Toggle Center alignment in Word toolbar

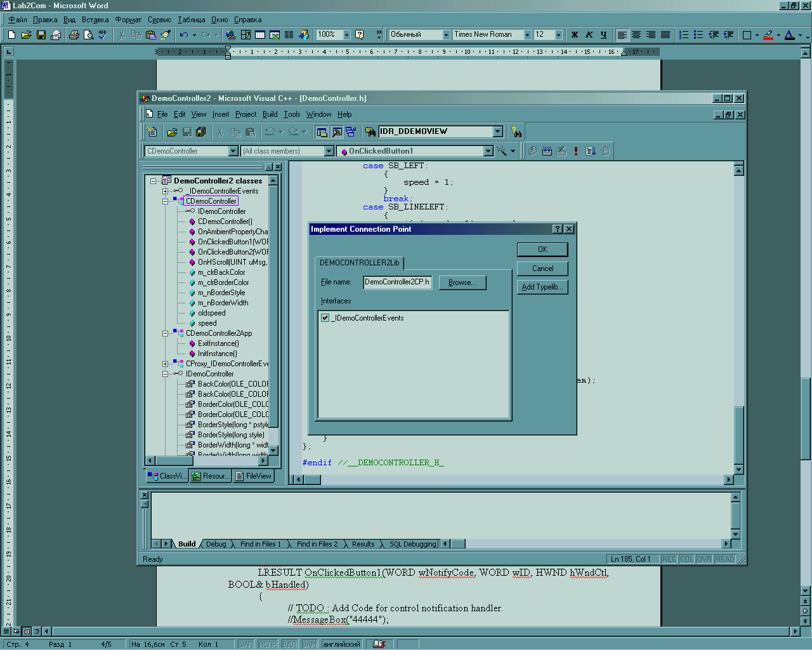[636, 35]
